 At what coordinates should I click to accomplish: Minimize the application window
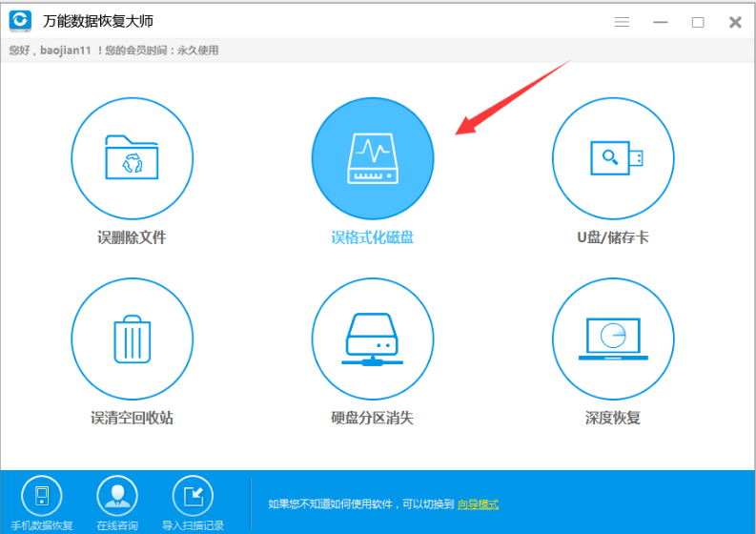pos(661,22)
